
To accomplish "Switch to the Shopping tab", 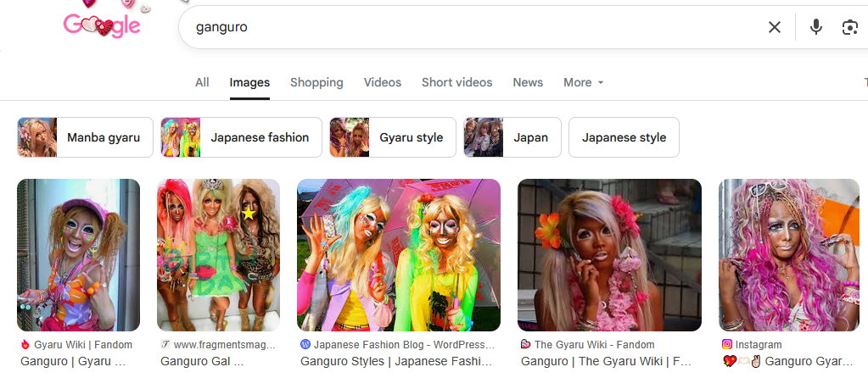I will pos(316,82).
